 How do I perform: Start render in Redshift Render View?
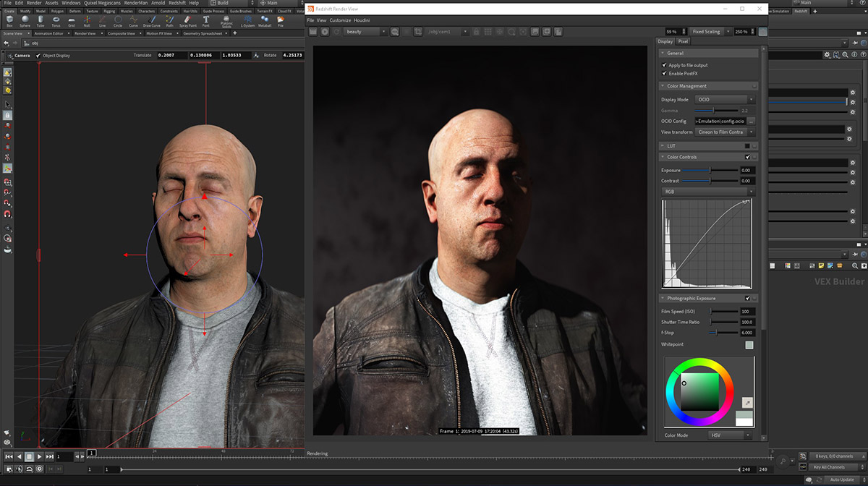click(325, 32)
